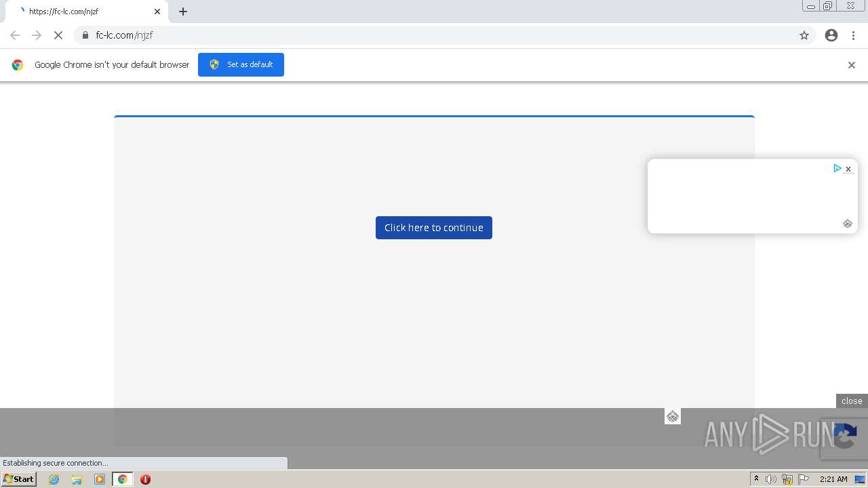Select the fc-lc.com/njzf tab
The image size is (868, 488).
[x=87, y=12]
